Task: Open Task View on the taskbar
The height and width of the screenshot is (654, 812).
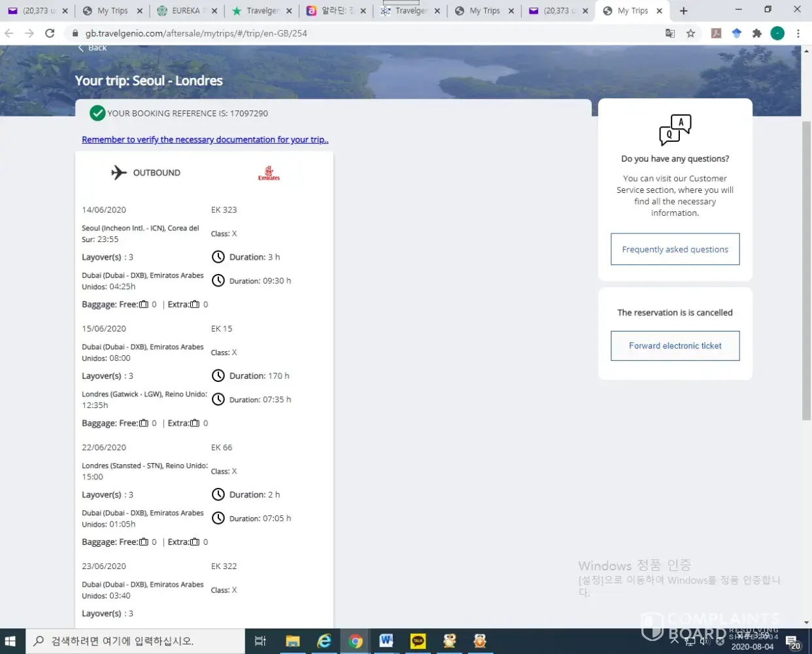Action: tap(260, 641)
